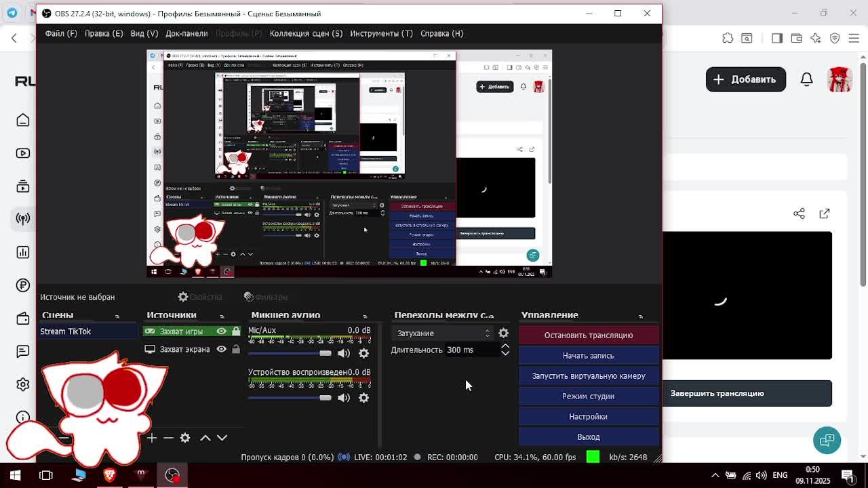Add a source with the plus icon
868x488 pixels.
[x=152, y=438]
